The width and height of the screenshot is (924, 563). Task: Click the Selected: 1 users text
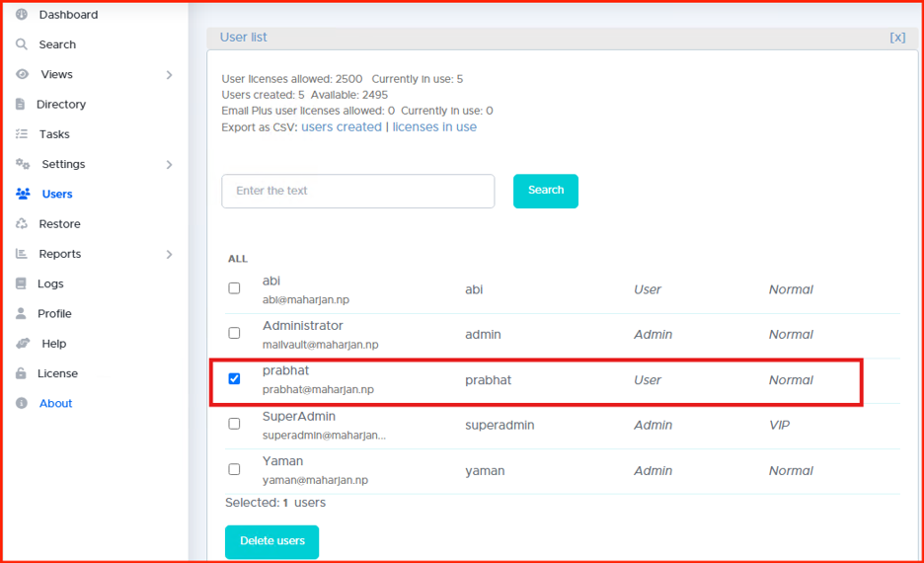pos(275,503)
